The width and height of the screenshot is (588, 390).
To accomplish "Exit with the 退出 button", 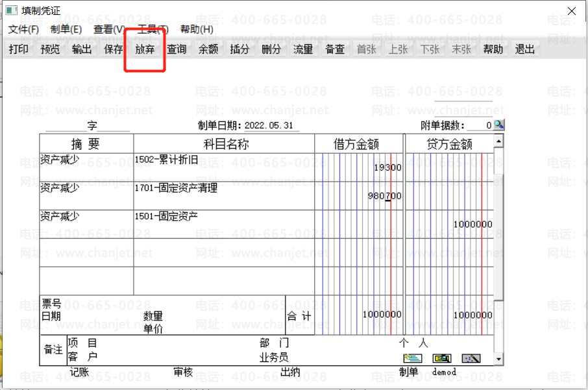I will [524, 49].
